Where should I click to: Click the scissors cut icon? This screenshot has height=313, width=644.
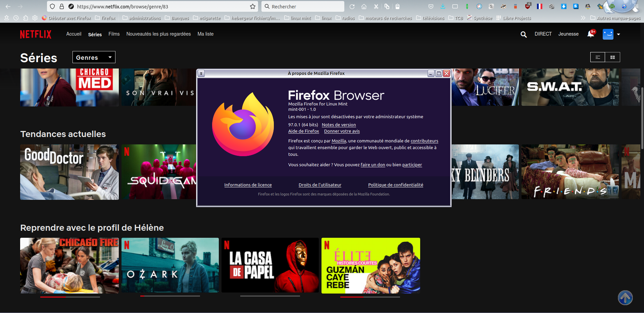[376, 6]
